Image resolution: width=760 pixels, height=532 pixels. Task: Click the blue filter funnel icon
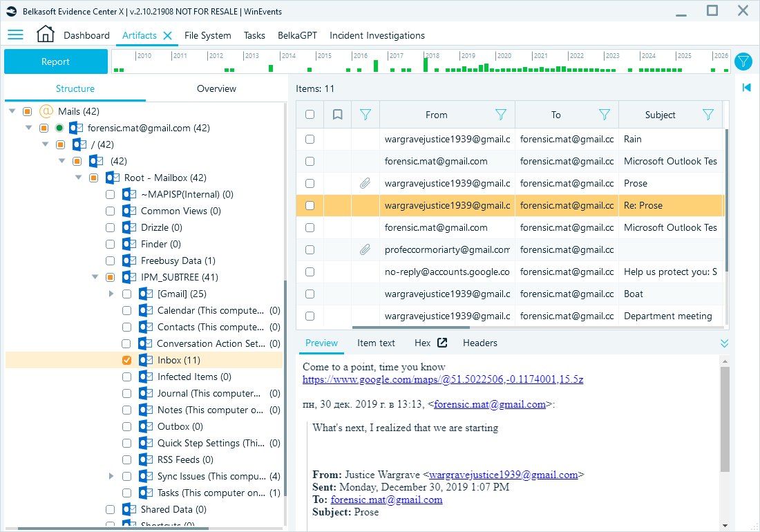pos(743,61)
